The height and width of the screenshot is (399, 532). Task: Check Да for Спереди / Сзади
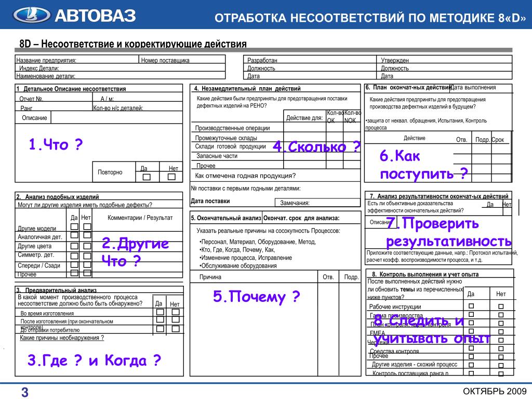coord(74,264)
